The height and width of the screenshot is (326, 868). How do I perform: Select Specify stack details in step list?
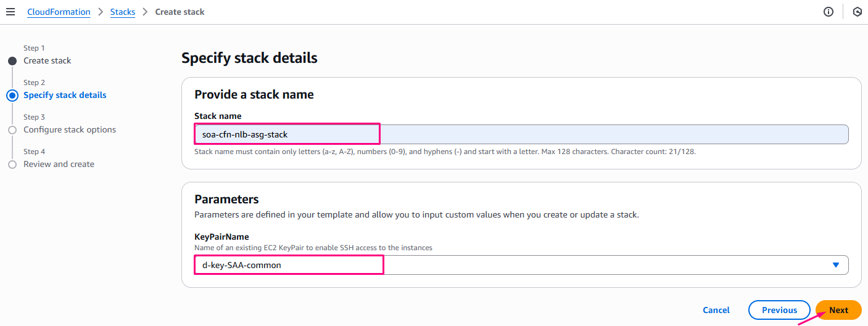65,95
